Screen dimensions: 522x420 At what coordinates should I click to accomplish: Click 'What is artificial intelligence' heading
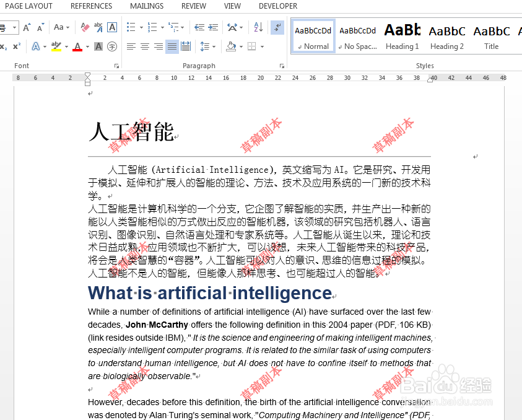[x=210, y=293]
